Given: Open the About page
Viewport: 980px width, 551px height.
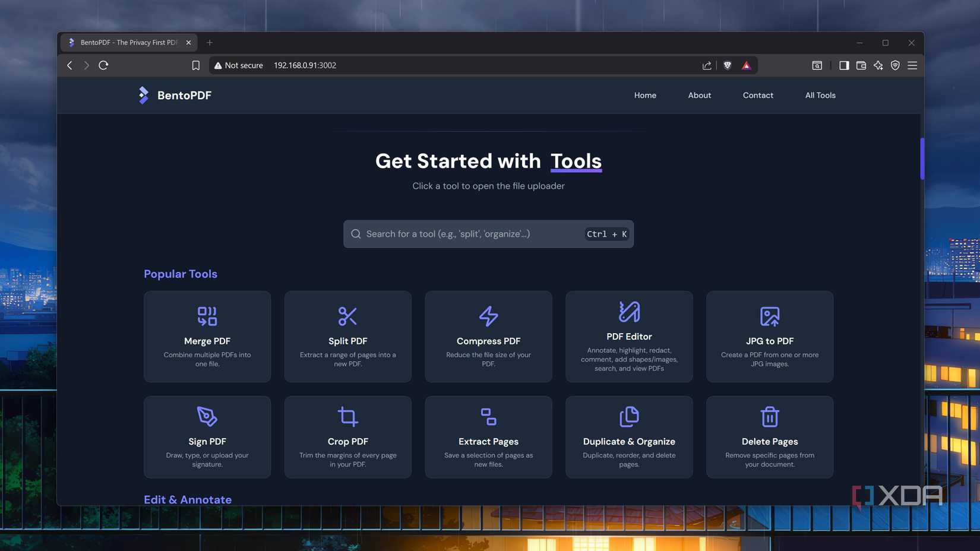Looking at the screenshot, I should (699, 95).
